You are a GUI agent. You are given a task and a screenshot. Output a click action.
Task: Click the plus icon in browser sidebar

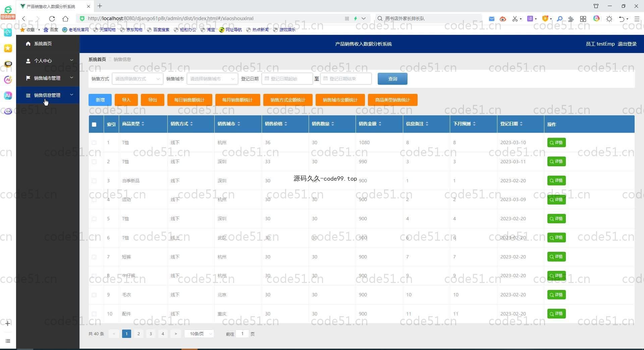pos(8,324)
